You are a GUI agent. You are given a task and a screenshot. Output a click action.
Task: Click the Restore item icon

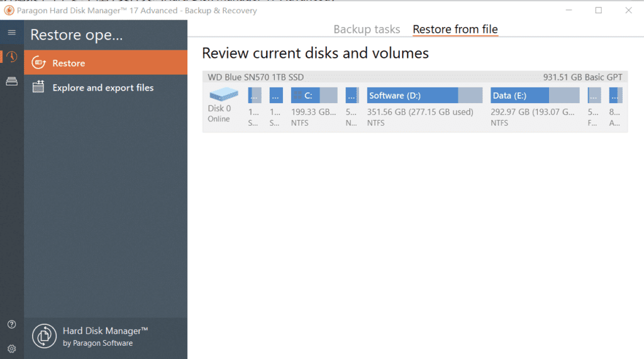click(38, 63)
